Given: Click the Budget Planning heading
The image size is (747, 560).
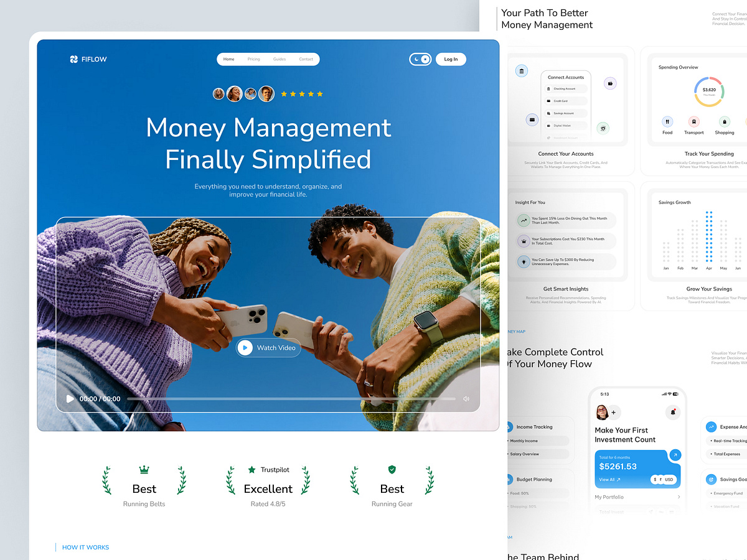Looking at the screenshot, I should tap(534, 480).
